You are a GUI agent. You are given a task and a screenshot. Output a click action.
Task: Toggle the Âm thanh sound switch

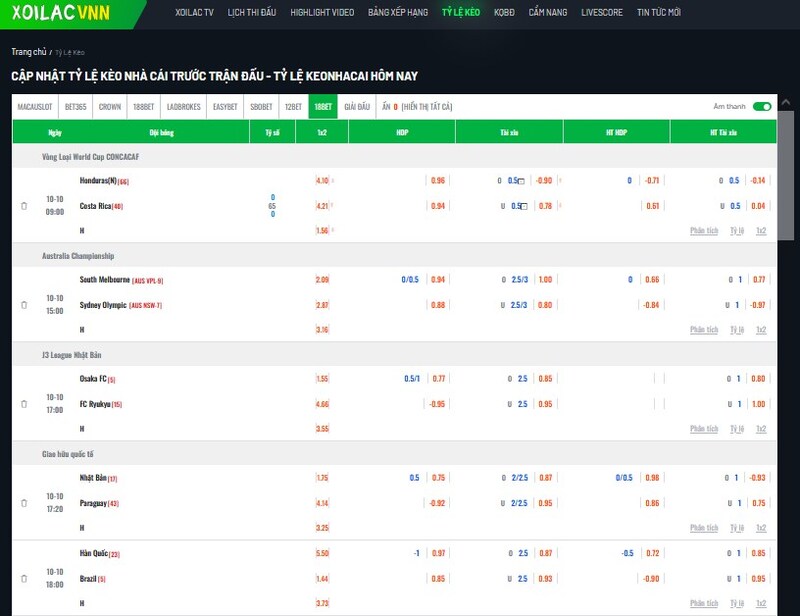click(762, 106)
